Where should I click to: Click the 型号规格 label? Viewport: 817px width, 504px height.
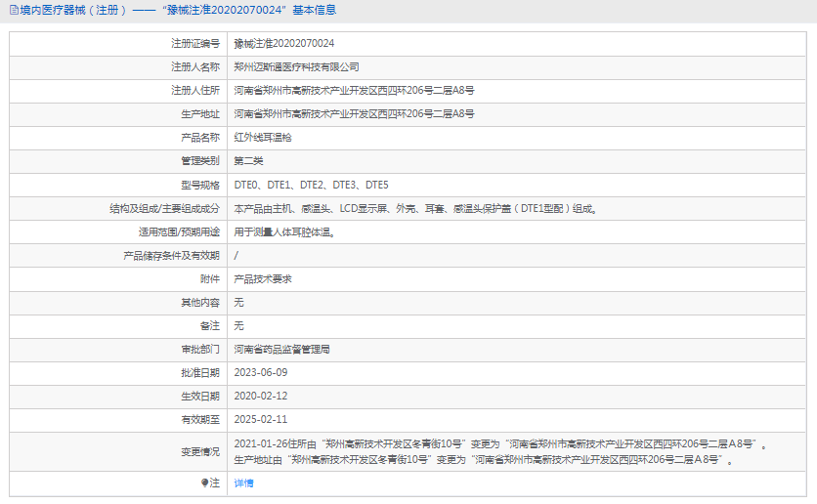200,185
